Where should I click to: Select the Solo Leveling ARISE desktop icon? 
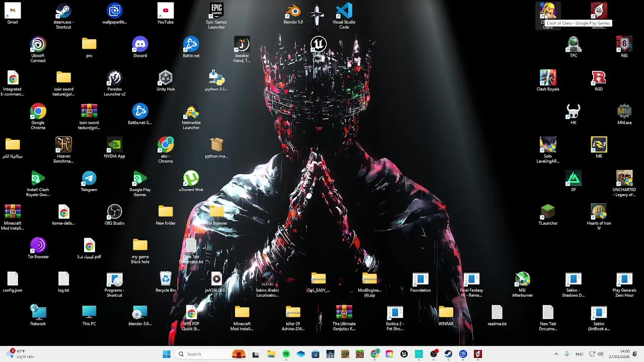coord(548,151)
